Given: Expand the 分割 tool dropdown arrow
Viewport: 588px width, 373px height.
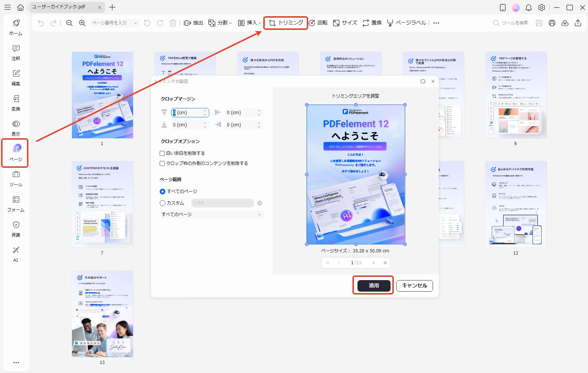Looking at the screenshot, I should click(230, 23).
